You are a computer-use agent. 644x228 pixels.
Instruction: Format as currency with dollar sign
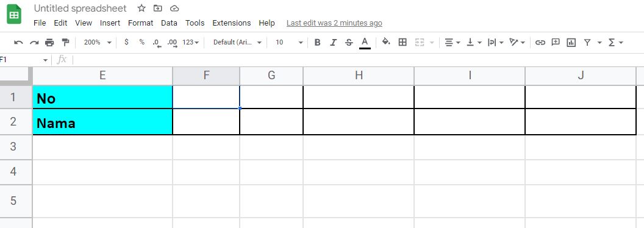126,42
